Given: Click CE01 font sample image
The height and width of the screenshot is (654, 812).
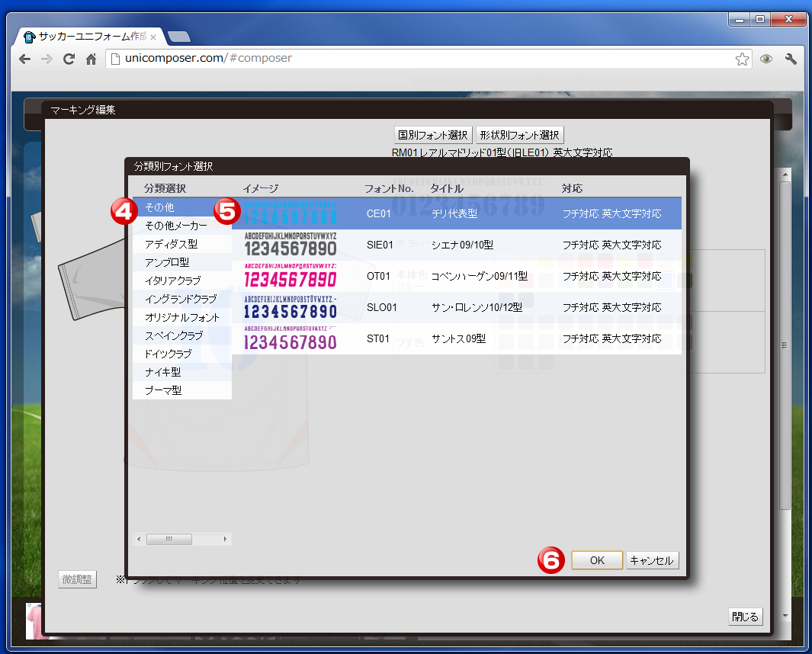Looking at the screenshot, I should pos(290,213).
